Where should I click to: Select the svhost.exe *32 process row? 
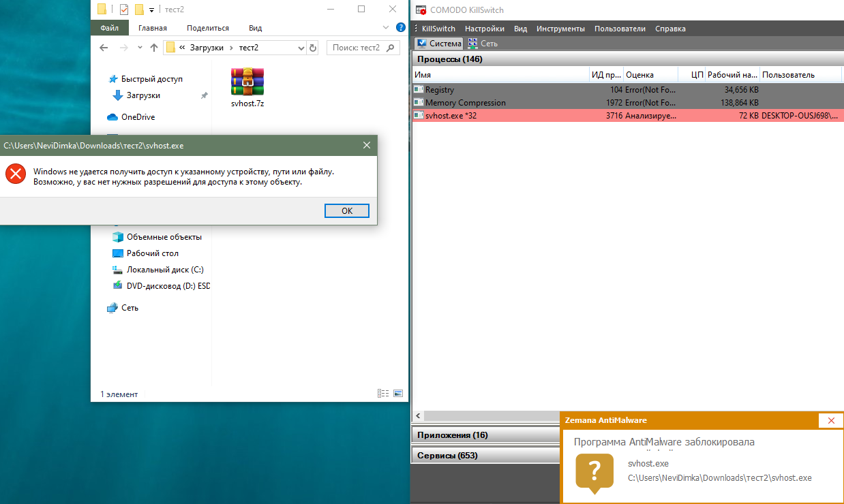pyautogui.click(x=628, y=116)
